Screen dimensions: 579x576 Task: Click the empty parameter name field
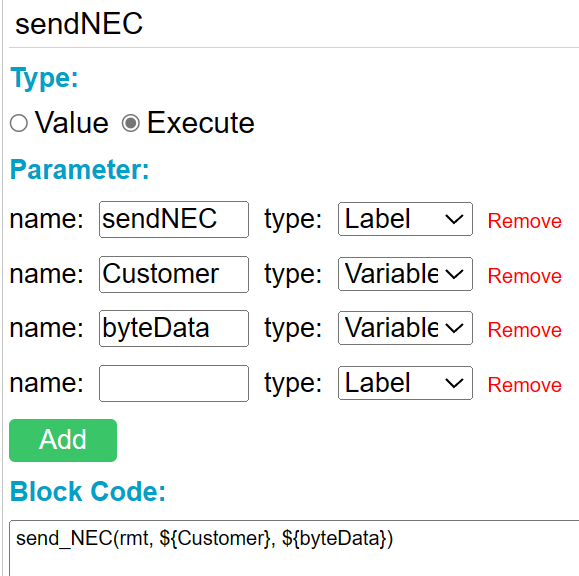[174, 383]
